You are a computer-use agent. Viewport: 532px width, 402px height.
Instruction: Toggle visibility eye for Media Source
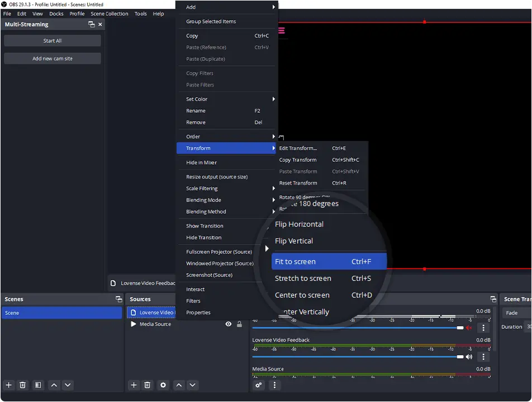(x=229, y=324)
